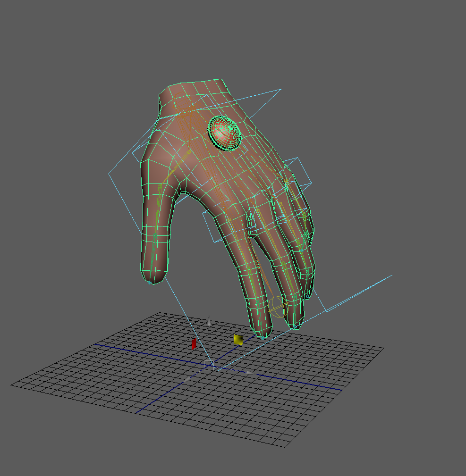Click the right-pointing gray manipulator arrow cone
466x476 pixels.
[x=250, y=373]
